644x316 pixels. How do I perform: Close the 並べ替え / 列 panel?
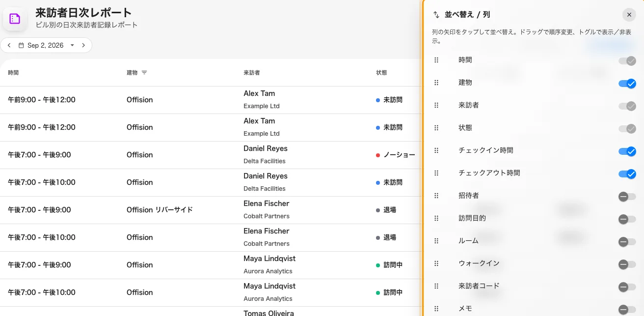point(629,15)
